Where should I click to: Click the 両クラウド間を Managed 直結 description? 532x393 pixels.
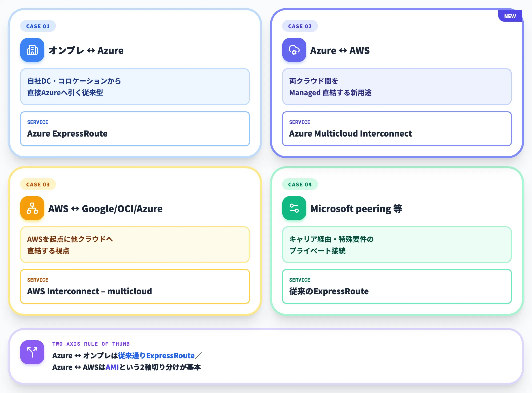coord(397,87)
